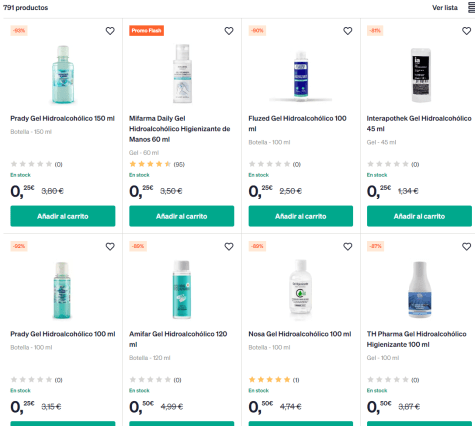Toggle wishlist heart on Mifarma Daily Gel

(x=229, y=31)
